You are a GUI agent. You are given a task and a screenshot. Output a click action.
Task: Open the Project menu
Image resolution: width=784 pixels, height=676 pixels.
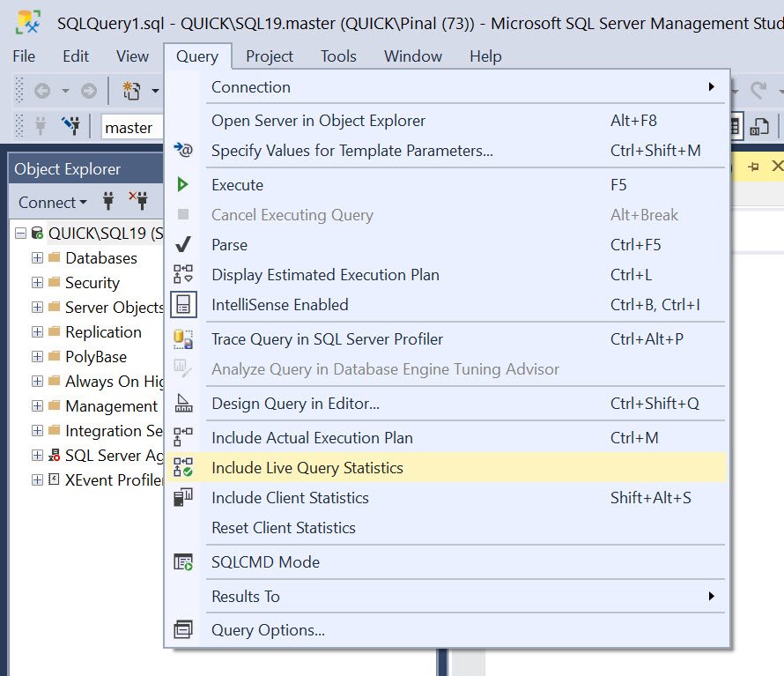pyautogui.click(x=269, y=56)
